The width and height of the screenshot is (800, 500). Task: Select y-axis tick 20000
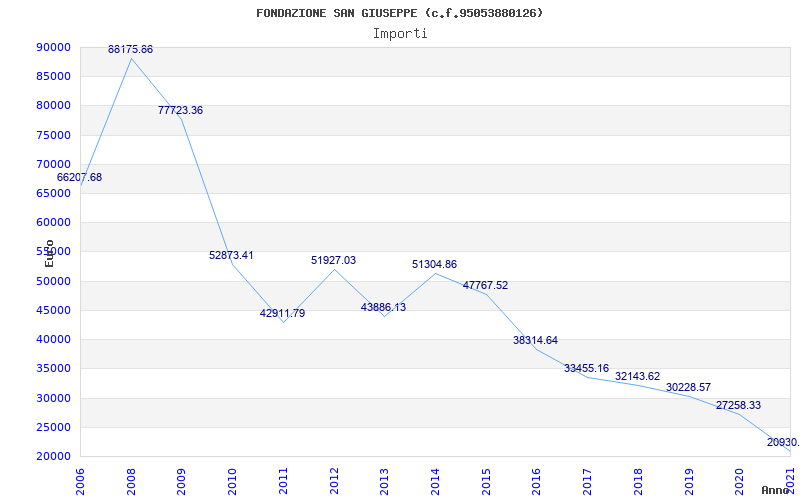tap(53, 456)
